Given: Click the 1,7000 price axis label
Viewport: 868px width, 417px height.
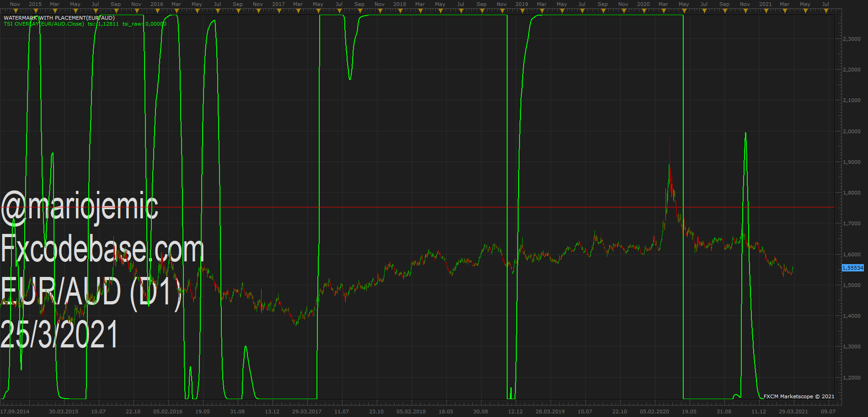Looking at the screenshot, I should click(x=852, y=223).
